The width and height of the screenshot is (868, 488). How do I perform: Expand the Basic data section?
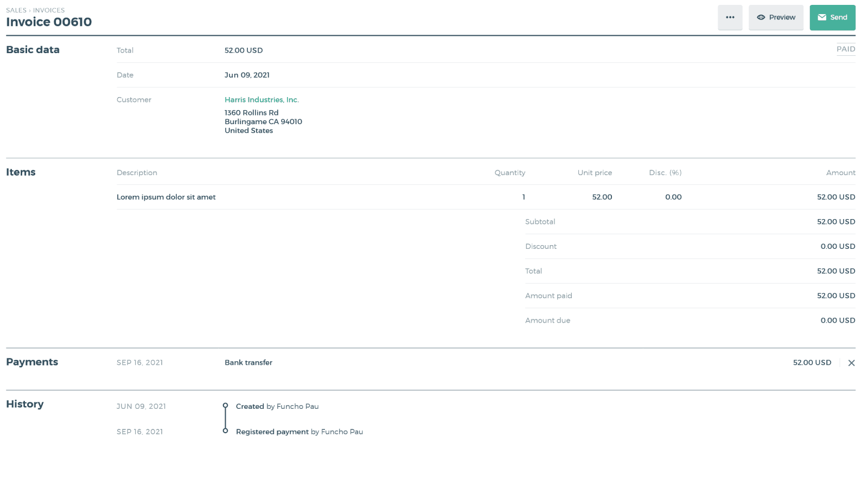33,49
